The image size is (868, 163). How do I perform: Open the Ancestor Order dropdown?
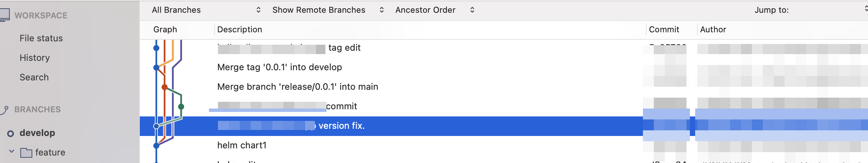(x=434, y=10)
